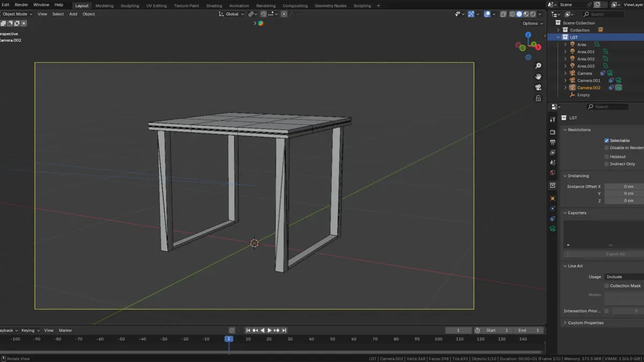The height and width of the screenshot is (362, 644).
Task: Toggle the camera view icon
Action: point(538,87)
